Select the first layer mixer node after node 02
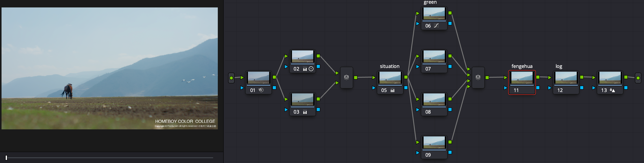Image resolution: width=644 pixels, height=163 pixels. [x=346, y=78]
